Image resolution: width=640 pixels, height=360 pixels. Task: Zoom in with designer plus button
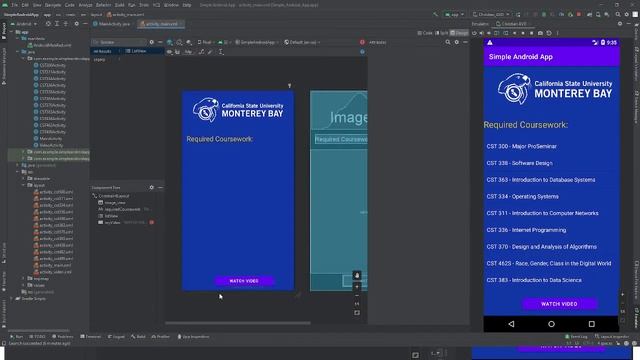pyautogui.click(x=357, y=287)
